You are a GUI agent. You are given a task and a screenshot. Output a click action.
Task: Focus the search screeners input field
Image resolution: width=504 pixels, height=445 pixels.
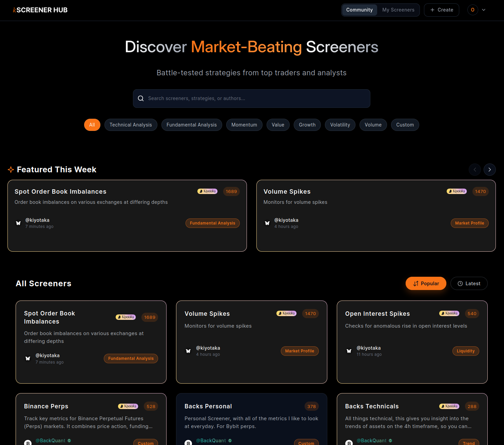pyautogui.click(x=251, y=98)
